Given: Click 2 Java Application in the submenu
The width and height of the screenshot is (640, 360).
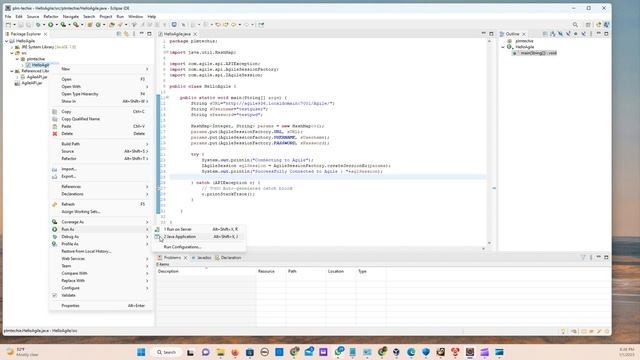Looking at the screenshot, I should (x=199, y=237).
